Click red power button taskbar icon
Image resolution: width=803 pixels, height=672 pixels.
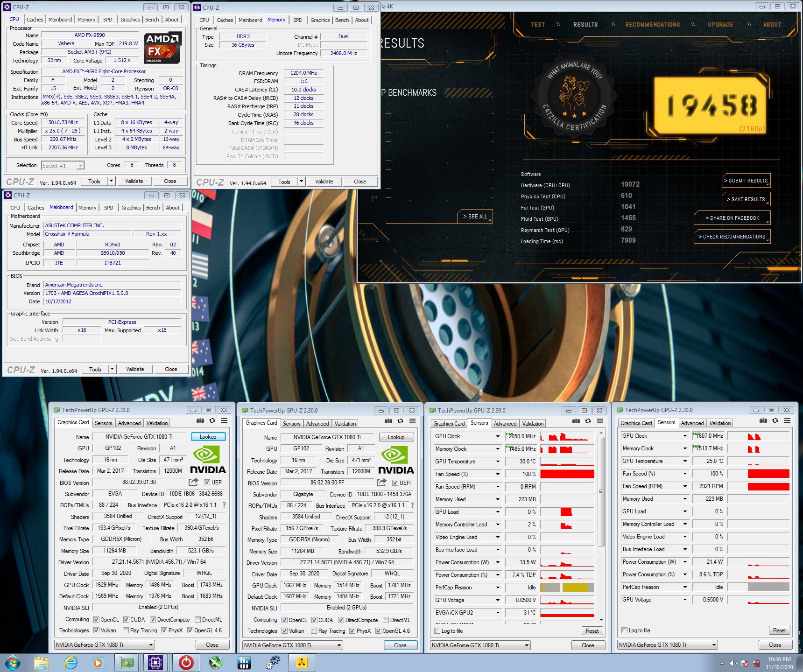(x=186, y=663)
